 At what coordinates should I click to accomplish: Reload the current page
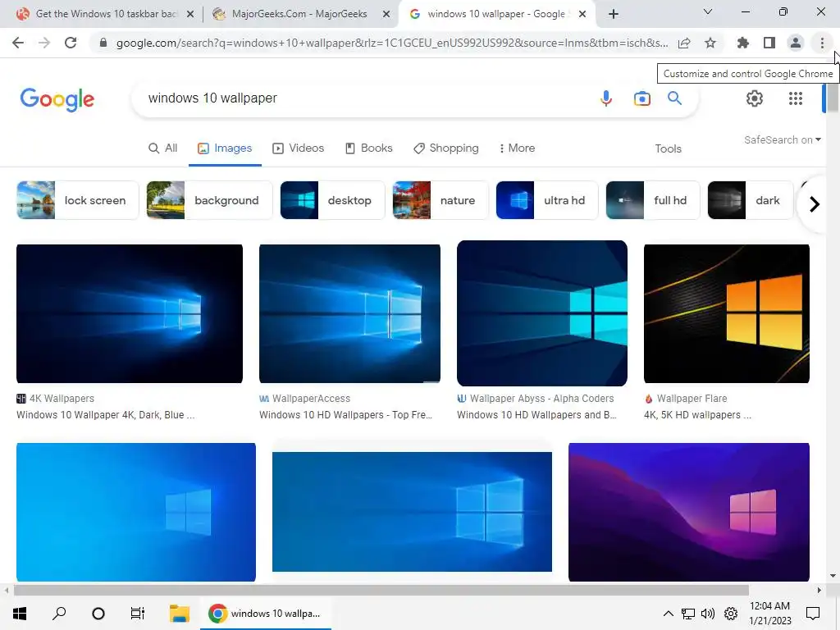tap(71, 43)
